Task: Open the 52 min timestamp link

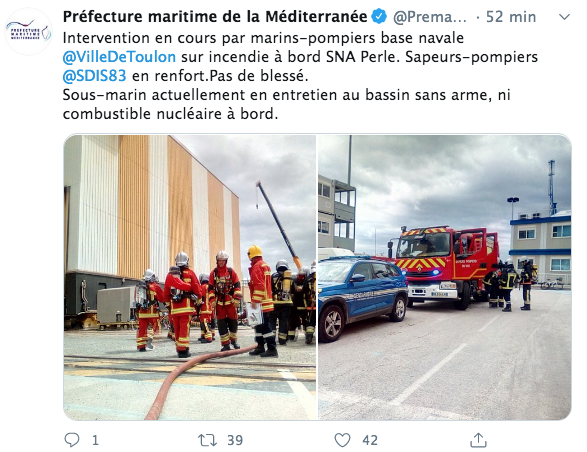Action: coord(511,17)
